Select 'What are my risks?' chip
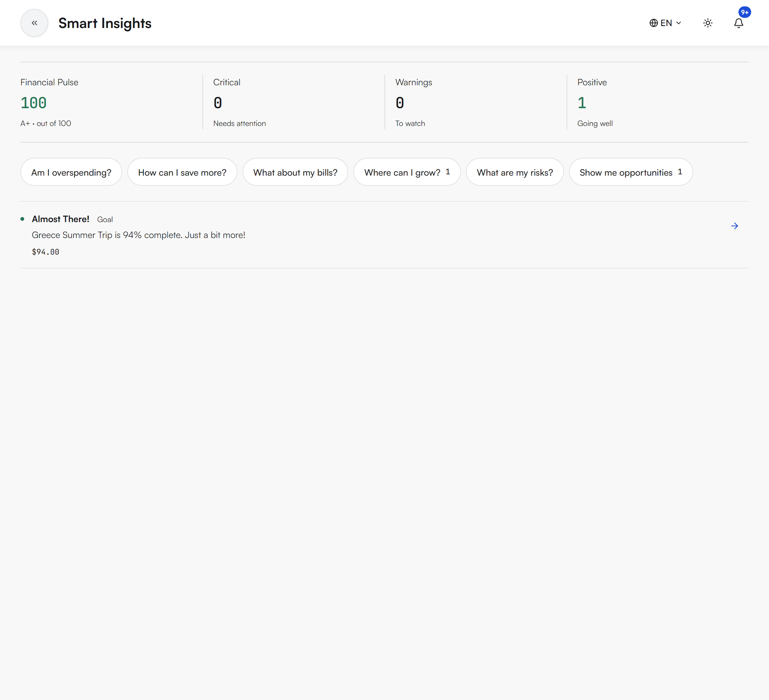The height and width of the screenshot is (700, 769). click(515, 172)
